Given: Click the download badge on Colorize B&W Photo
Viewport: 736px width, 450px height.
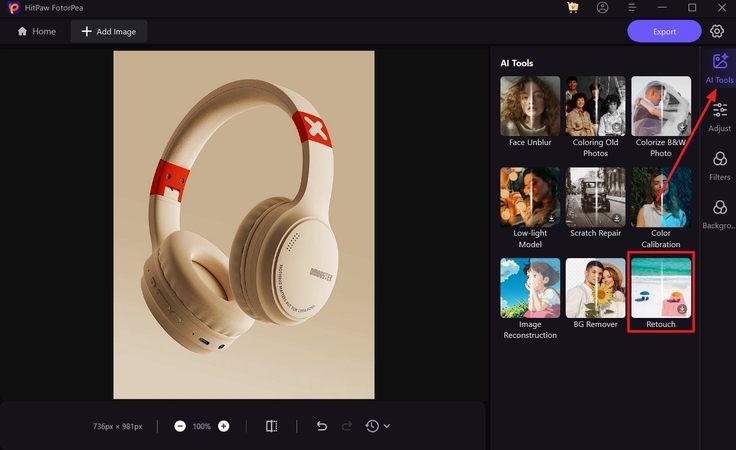Looking at the screenshot, I should tap(682, 127).
